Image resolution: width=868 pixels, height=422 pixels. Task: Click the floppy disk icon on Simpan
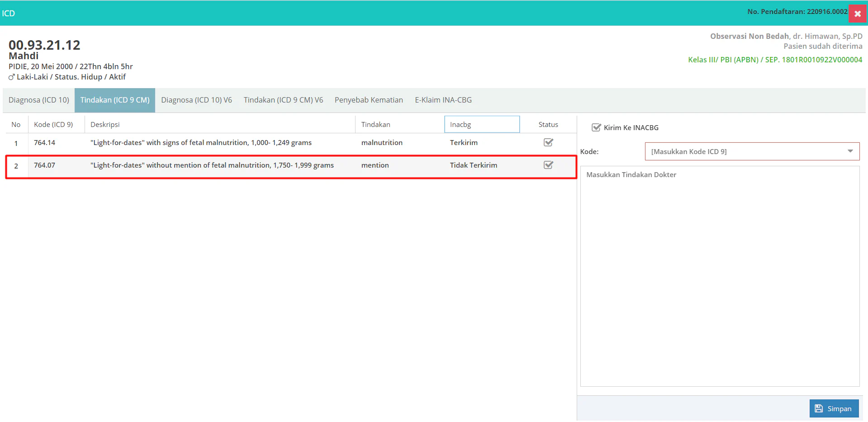pyautogui.click(x=819, y=408)
